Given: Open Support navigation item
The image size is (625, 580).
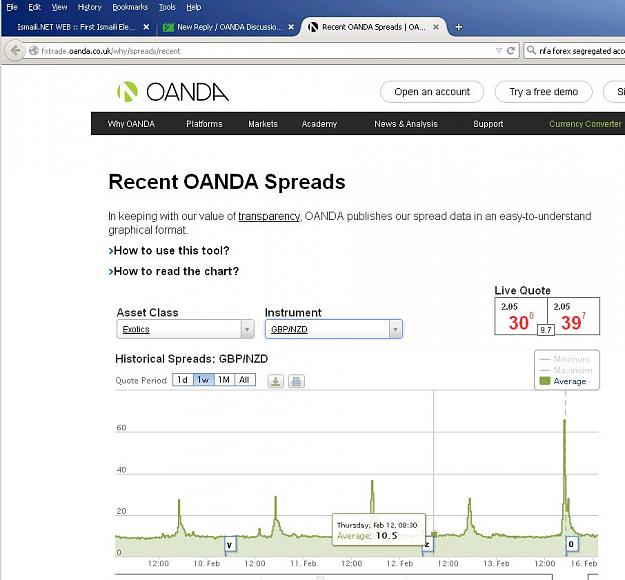Looking at the screenshot, I should click(x=488, y=124).
